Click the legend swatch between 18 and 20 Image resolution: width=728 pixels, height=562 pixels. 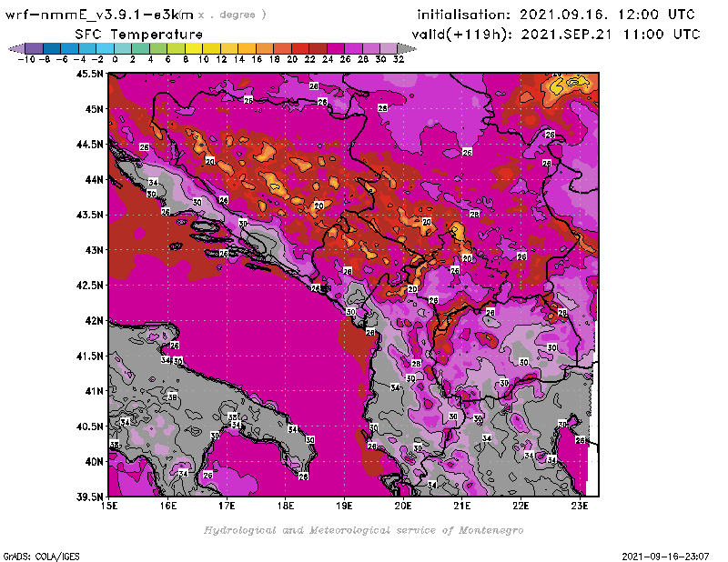point(282,48)
